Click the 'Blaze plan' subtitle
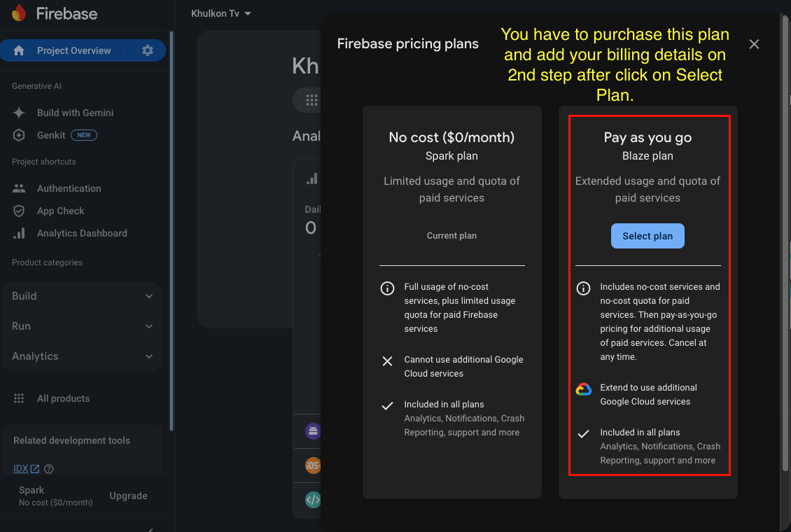The height and width of the screenshot is (532, 791). click(x=647, y=156)
